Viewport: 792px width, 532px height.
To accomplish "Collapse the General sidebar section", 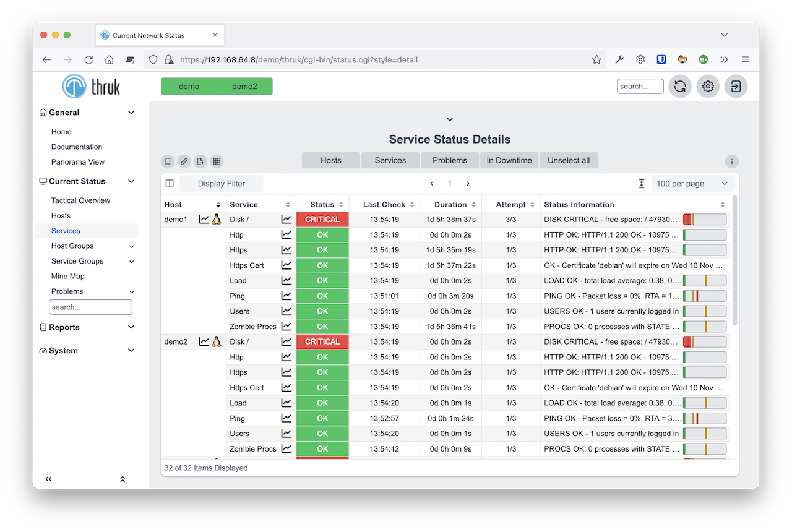I will click(131, 113).
